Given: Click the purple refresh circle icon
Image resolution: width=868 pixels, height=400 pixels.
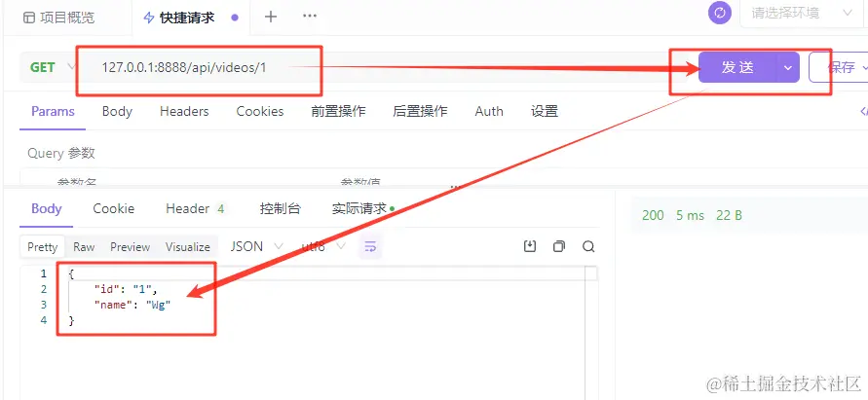Looking at the screenshot, I should (720, 13).
